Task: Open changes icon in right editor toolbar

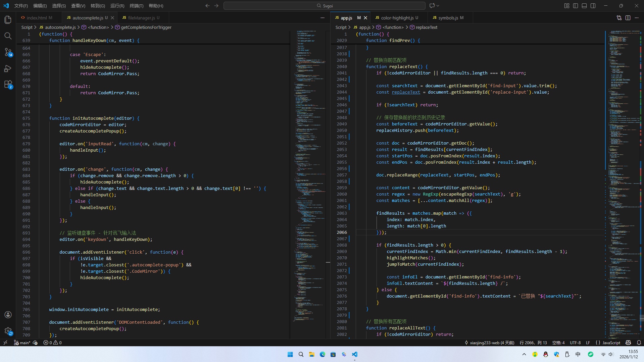Action: pos(619,18)
